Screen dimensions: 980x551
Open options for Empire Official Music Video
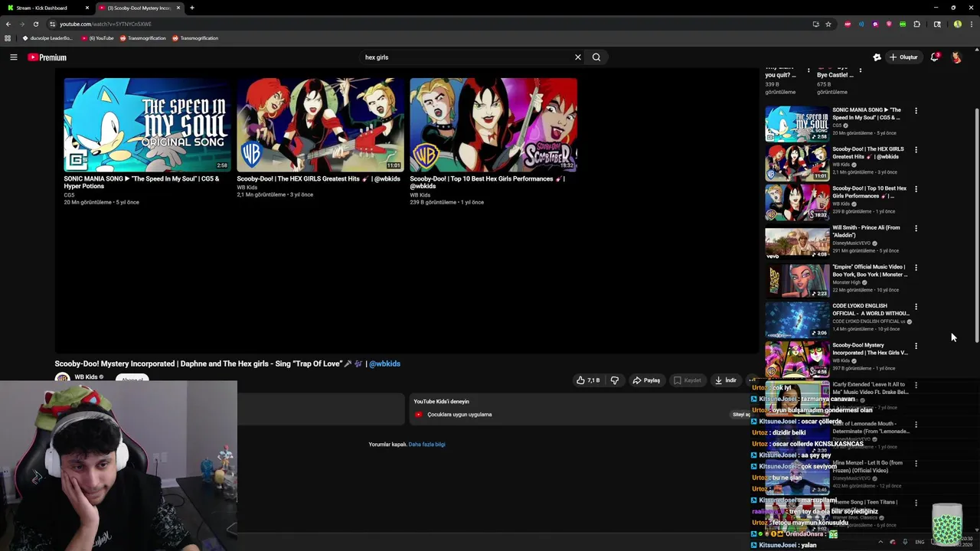coord(916,268)
